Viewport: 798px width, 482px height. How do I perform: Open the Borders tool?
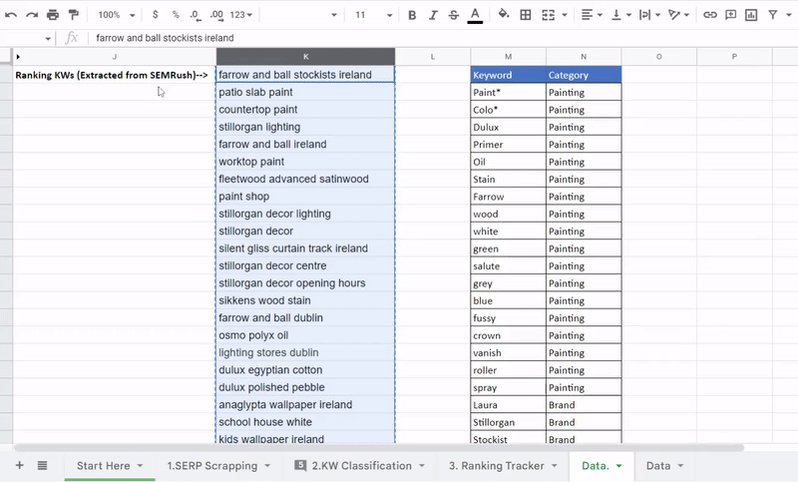click(x=525, y=15)
